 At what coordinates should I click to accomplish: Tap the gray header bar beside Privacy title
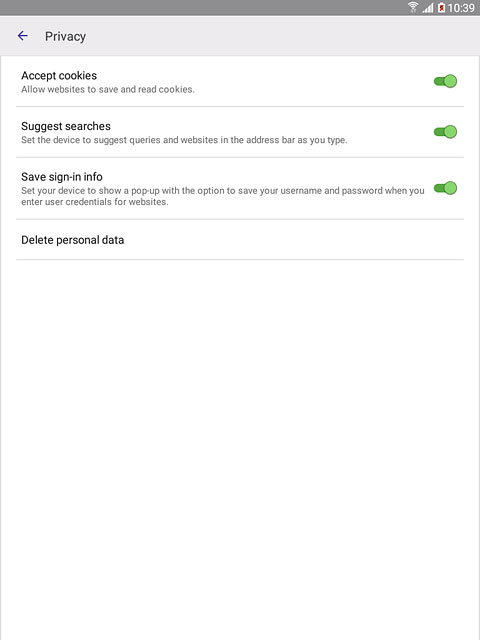[282, 36]
